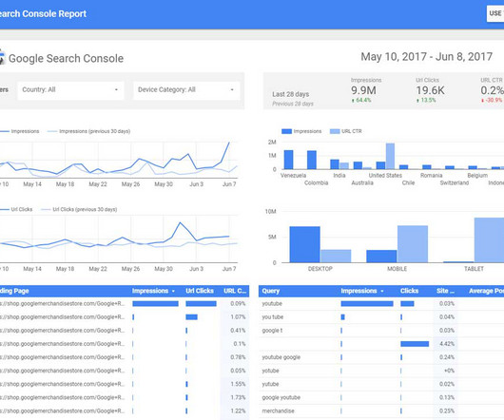
Task: Click the Jun 7 peak on impressions line chart
Action: [x=229, y=143]
